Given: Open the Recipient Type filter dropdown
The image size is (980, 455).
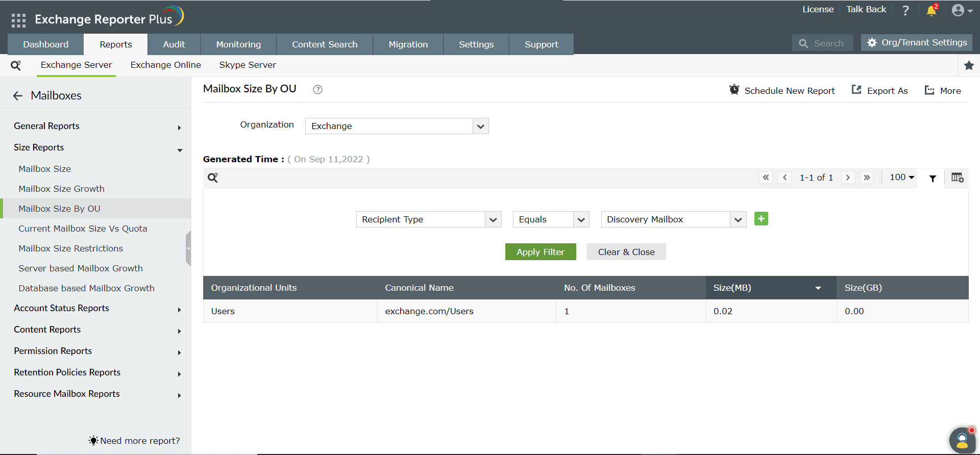Looking at the screenshot, I should 429,219.
